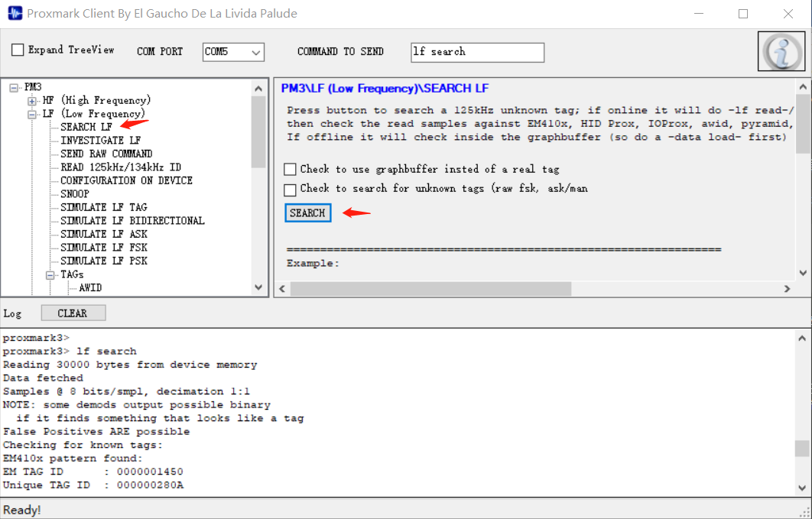The image size is (812, 519).
Task: Click the 'PM3\LF (Low Frequency)\SEARCH LF' heading
Action: (385, 89)
